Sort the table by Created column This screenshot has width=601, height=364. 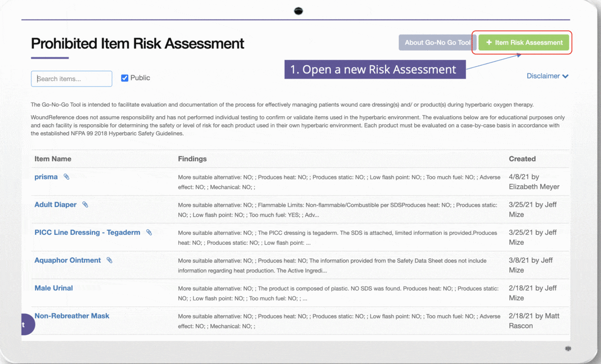tap(522, 159)
